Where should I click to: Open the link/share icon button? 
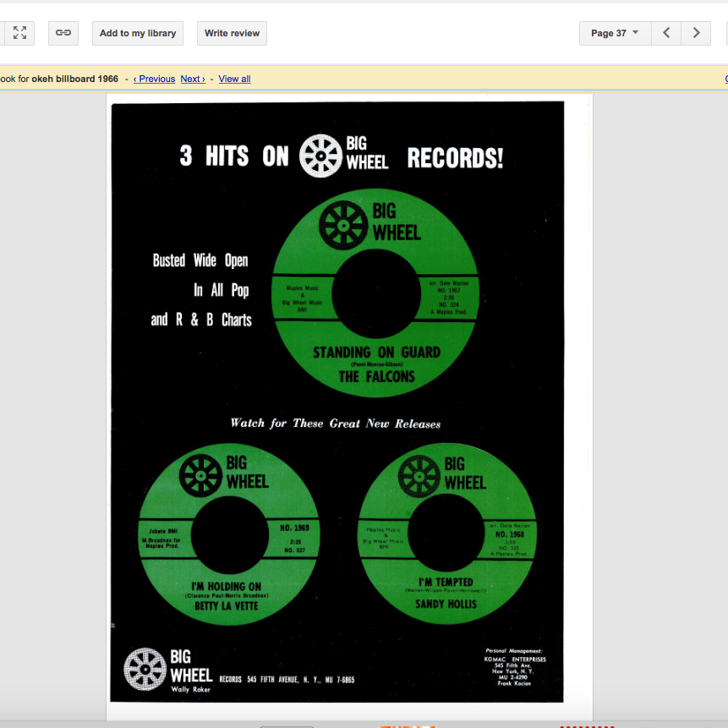coord(63,33)
